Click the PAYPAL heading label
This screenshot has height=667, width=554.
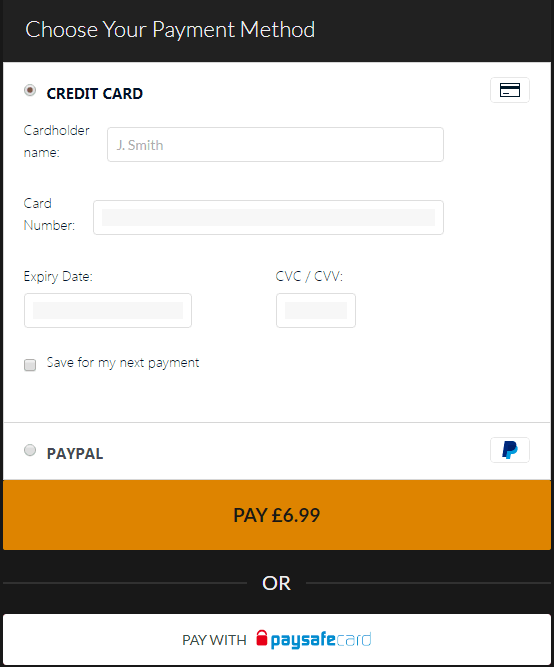point(75,453)
